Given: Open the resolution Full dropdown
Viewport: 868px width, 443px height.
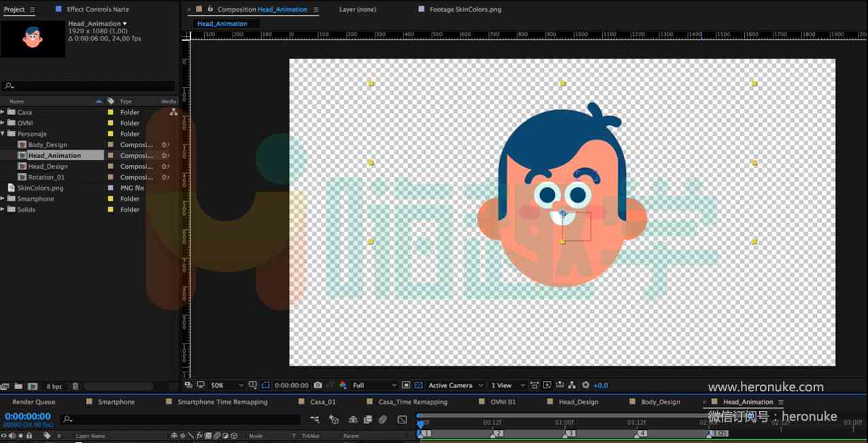Looking at the screenshot, I should 373,385.
